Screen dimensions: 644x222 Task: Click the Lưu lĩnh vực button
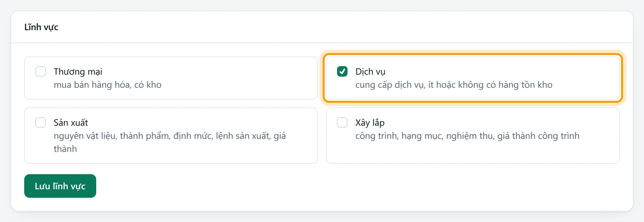60,186
